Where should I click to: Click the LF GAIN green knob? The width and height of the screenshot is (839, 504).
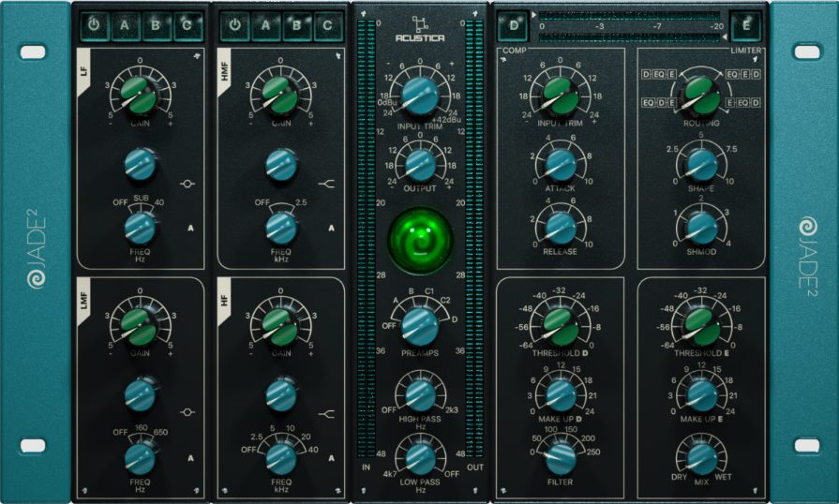pyautogui.click(x=139, y=96)
